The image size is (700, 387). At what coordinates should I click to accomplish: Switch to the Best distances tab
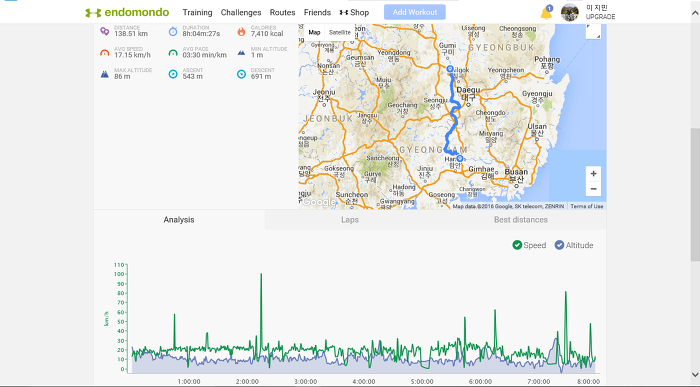pyautogui.click(x=521, y=220)
